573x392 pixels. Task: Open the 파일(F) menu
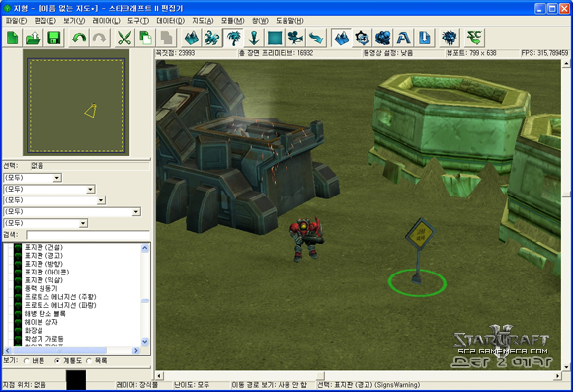[16, 21]
